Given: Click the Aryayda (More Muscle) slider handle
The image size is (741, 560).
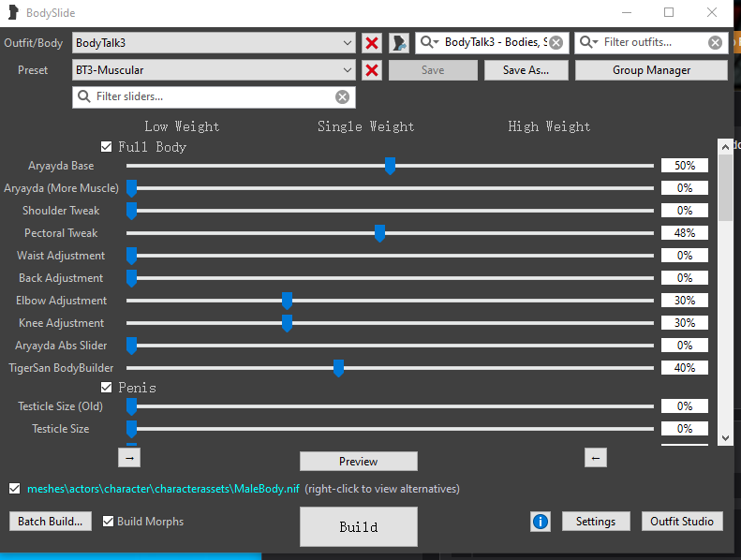Looking at the screenshot, I should pos(131,188).
